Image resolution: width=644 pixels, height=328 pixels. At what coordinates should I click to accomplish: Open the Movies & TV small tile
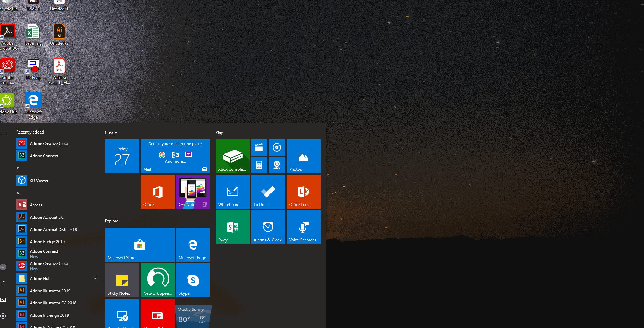[259, 147]
